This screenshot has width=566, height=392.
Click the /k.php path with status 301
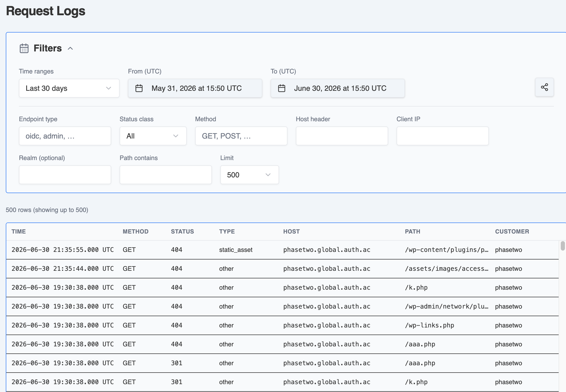point(416,382)
